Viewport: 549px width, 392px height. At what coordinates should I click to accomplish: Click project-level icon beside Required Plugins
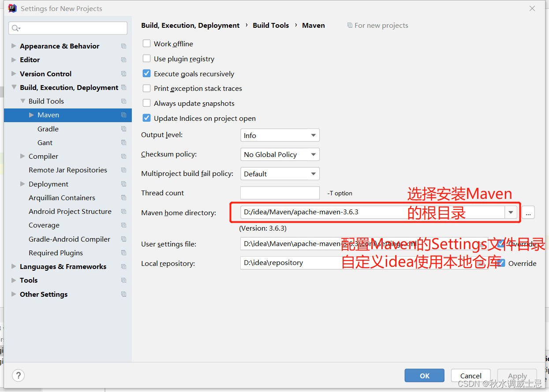[x=123, y=253]
